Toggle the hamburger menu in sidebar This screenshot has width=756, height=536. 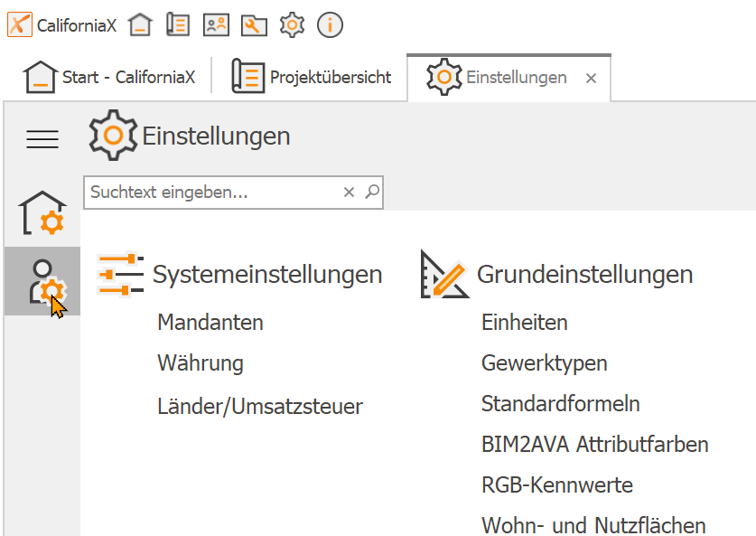42,139
